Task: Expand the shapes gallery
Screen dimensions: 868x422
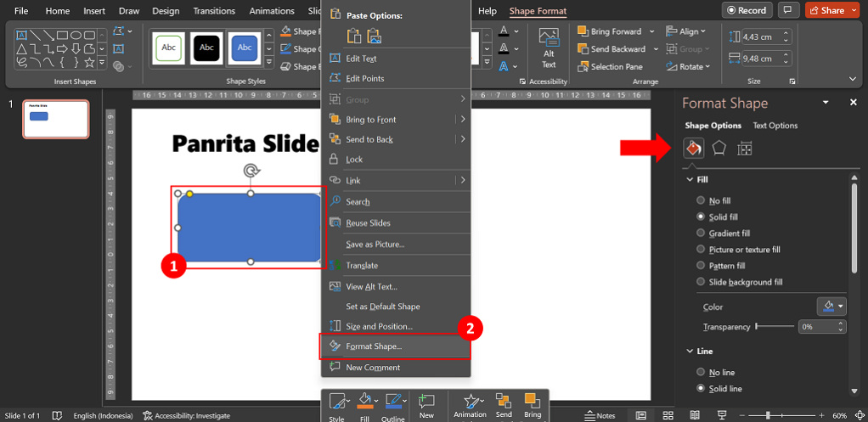Action: 102,63
